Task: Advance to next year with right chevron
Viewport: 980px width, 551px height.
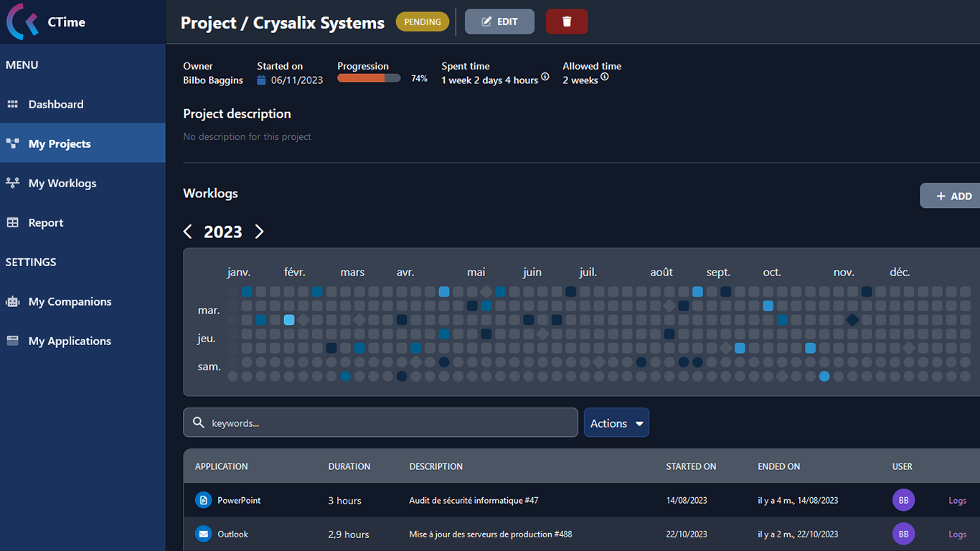Action: pyautogui.click(x=259, y=232)
